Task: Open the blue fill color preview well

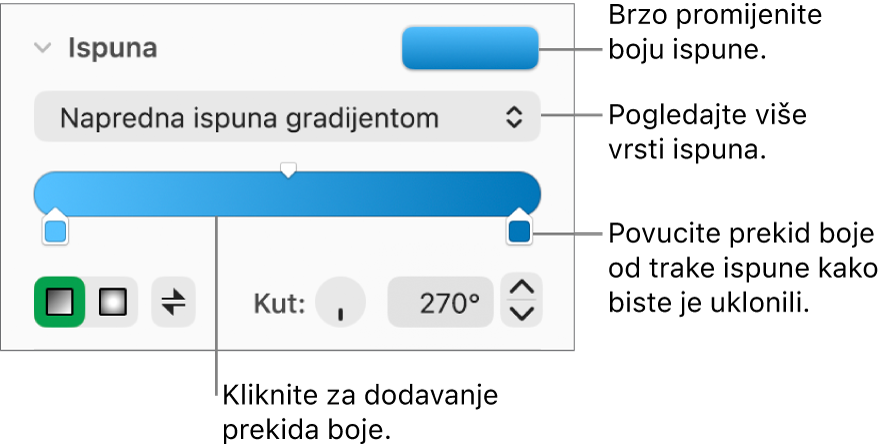Action: click(x=470, y=48)
